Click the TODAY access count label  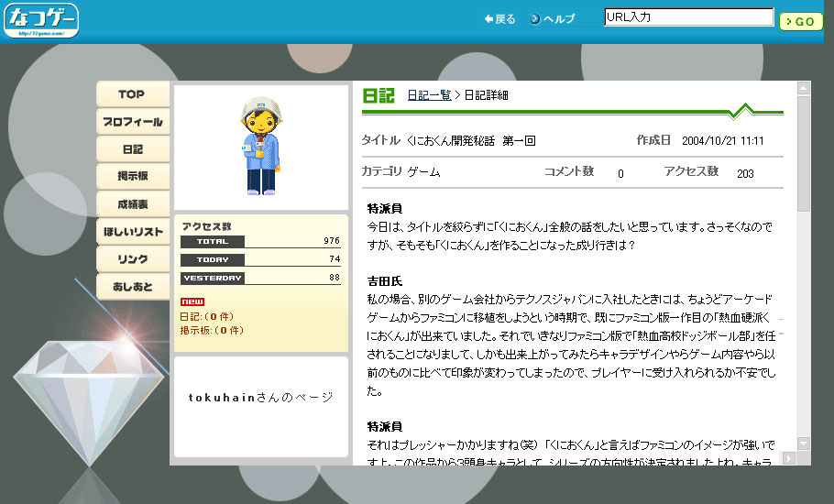coord(213,260)
